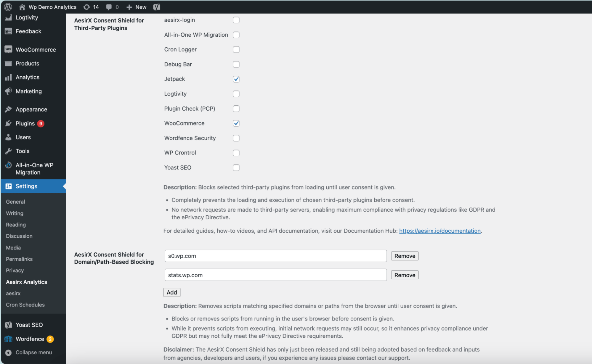
Task: Select the Yoast SEO sidebar icon
Action: point(9,325)
